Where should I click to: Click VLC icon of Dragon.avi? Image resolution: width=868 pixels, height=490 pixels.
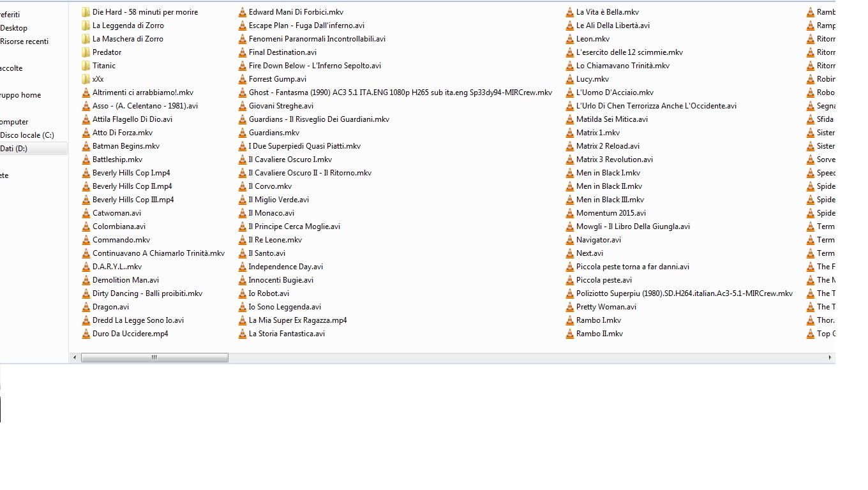pyautogui.click(x=86, y=307)
